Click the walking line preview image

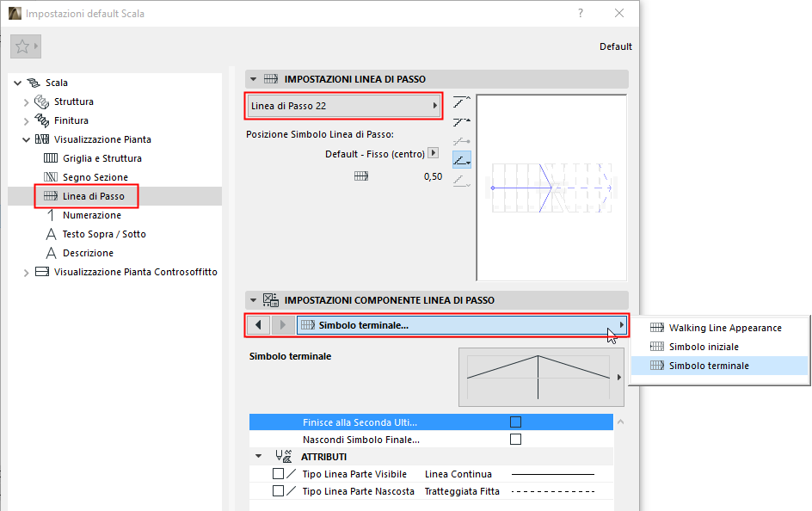pyautogui.click(x=551, y=188)
